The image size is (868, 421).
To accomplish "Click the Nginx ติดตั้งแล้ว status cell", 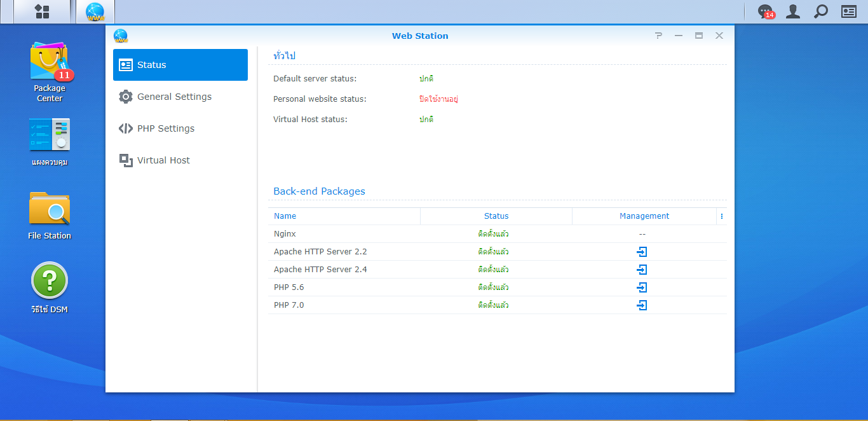I will click(493, 234).
